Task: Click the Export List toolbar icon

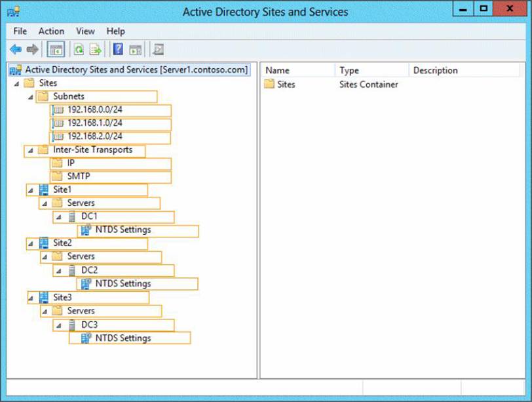Action: click(95, 49)
